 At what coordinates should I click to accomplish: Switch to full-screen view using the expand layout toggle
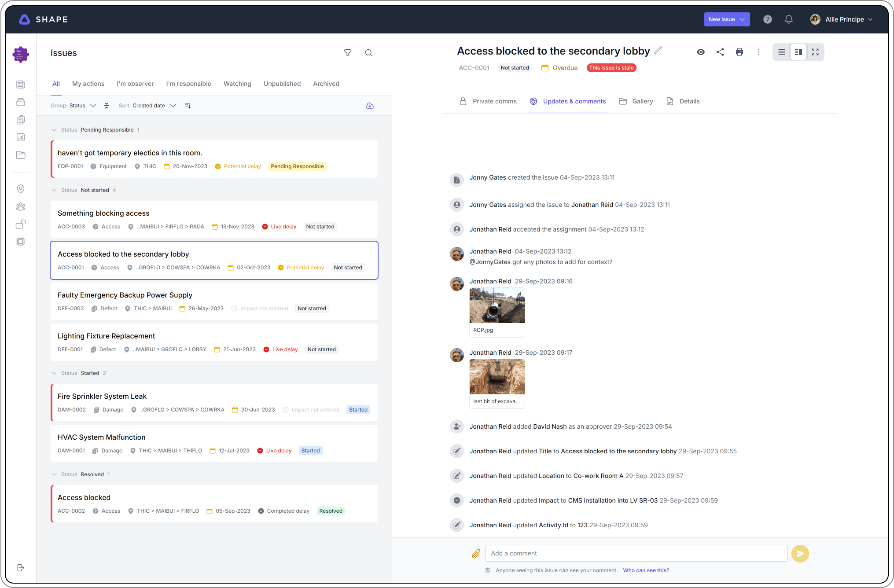coord(815,52)
